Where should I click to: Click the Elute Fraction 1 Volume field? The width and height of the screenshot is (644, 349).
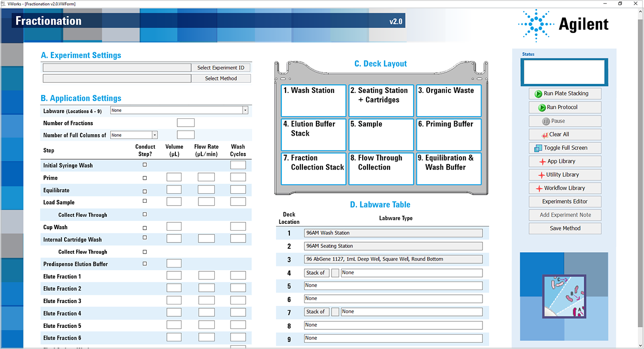(174, 276)
